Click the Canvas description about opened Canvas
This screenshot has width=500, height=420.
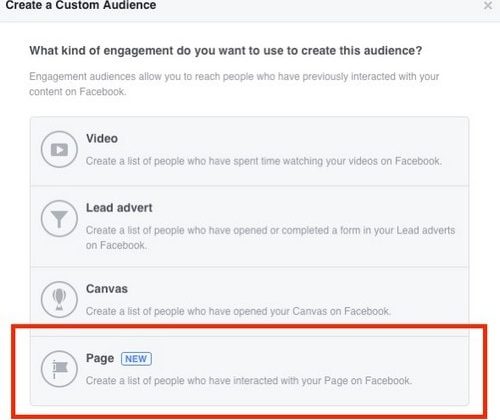(238, 311)
